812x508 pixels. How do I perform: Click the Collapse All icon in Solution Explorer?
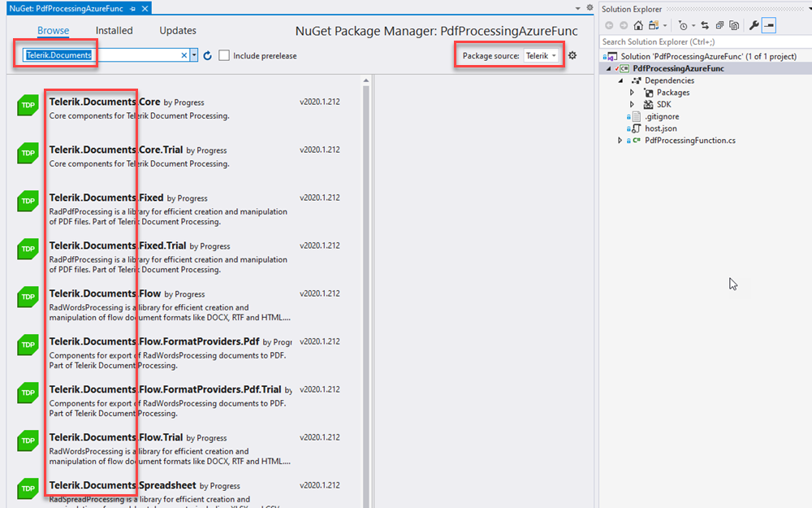719,25
